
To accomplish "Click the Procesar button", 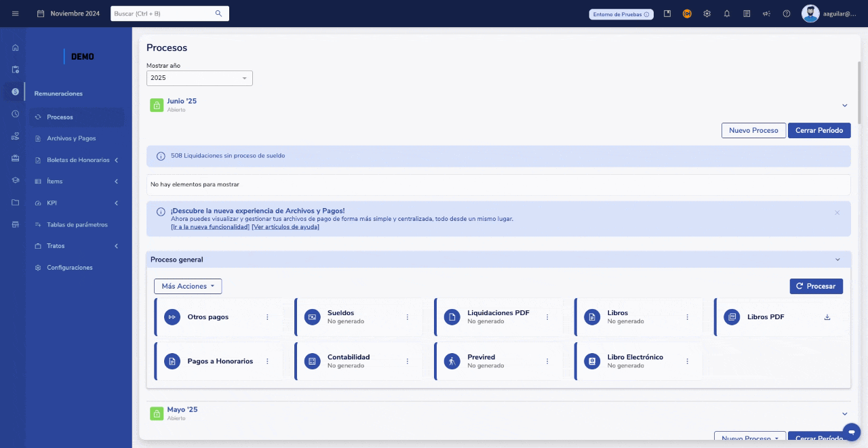I will point(816,287).
